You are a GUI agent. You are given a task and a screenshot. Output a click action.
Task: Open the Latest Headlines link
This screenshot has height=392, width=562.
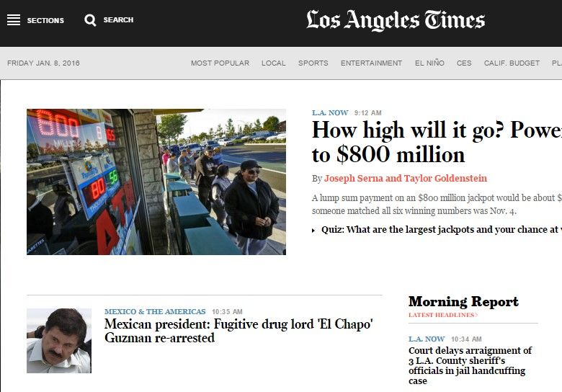click(x=443, y=315)
